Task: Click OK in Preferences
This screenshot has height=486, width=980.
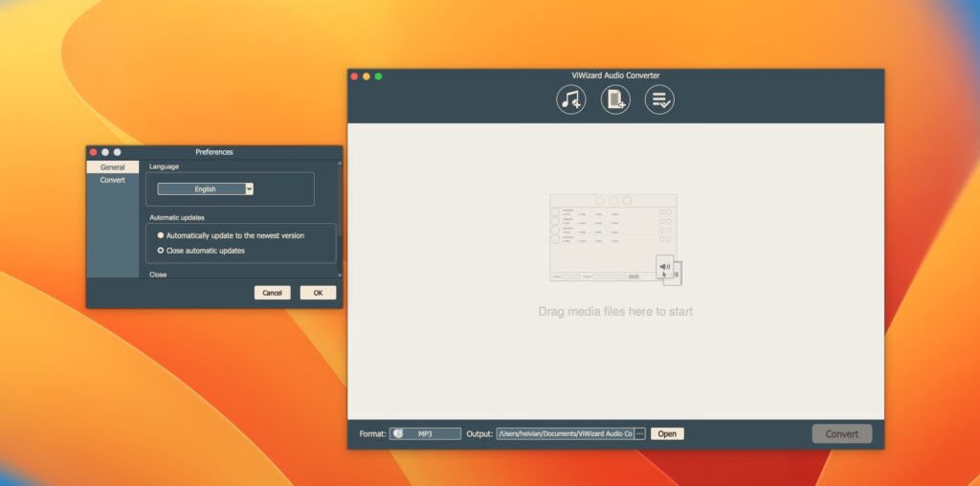Action: (318, 293)
